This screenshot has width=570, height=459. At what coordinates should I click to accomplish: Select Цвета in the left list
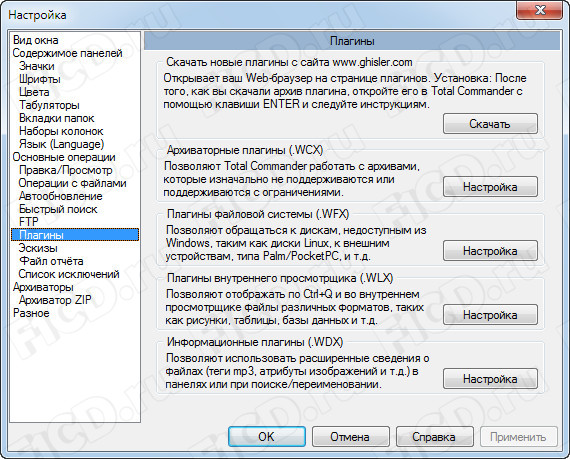tap(34, 92)
